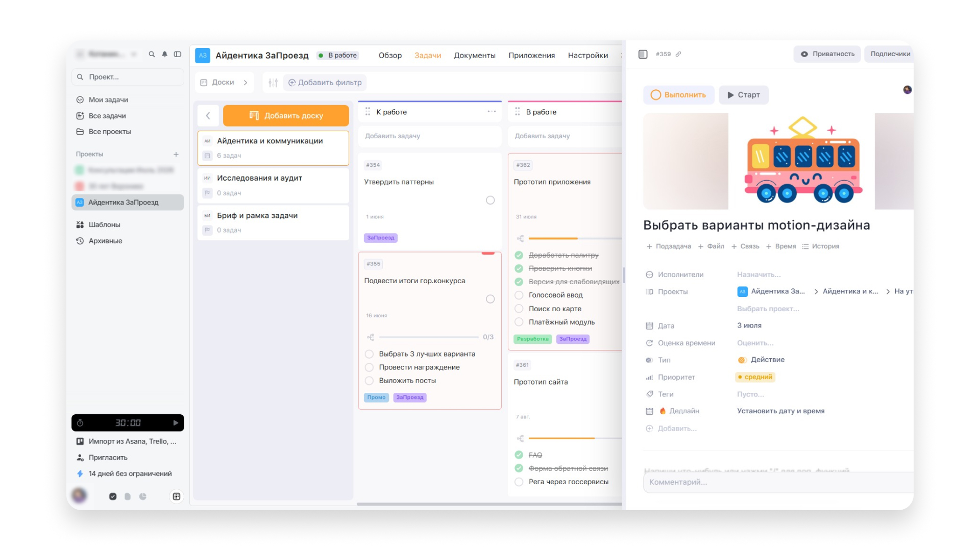Click Приватность button
Viewport: 980px width, 551px height.
827,54
